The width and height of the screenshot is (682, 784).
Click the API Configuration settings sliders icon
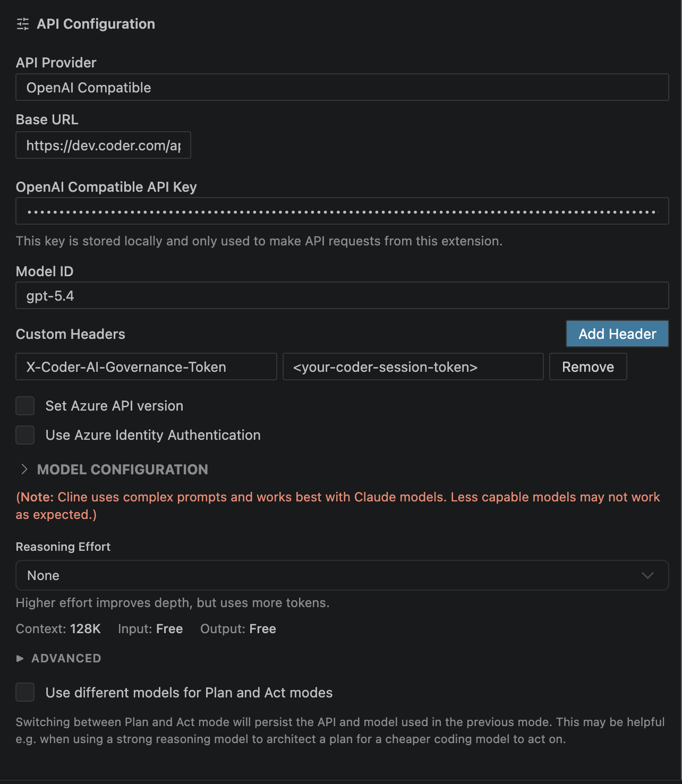[x=23, y=24]
